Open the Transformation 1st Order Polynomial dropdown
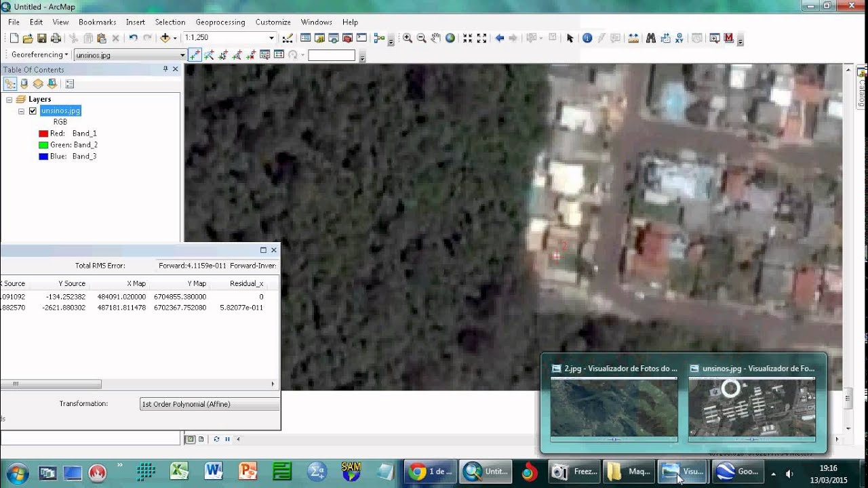 (210, 404)
